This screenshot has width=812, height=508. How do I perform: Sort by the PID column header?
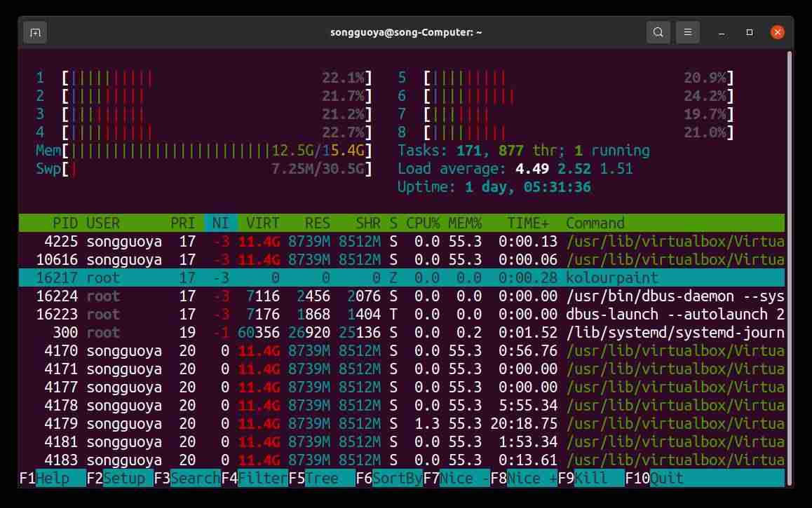point(65,224)
